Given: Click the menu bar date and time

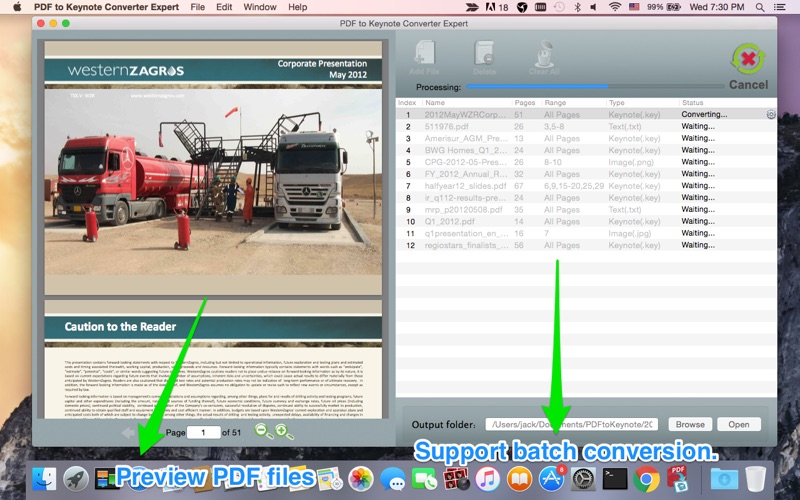Looking at the screenshot, I should [717, 7].
